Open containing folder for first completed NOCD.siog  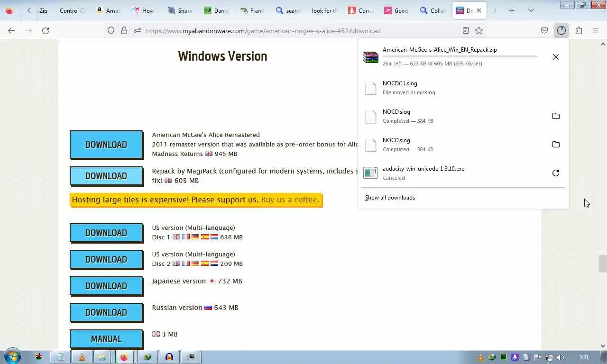pyautogui.click(x=556, y=116)
